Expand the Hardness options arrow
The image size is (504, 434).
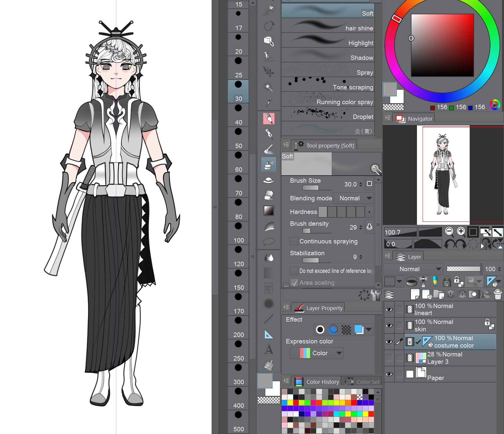tap(369, 212)
